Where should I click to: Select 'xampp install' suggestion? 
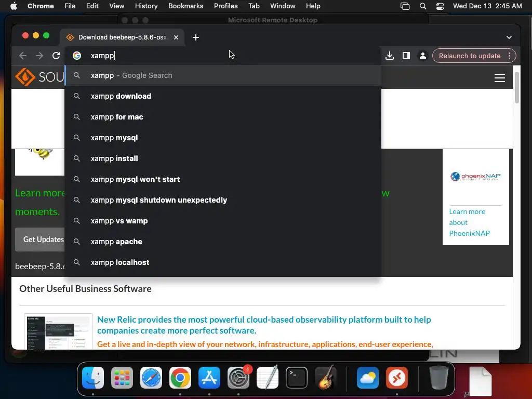pyautogui.click(x=223, y=158)
